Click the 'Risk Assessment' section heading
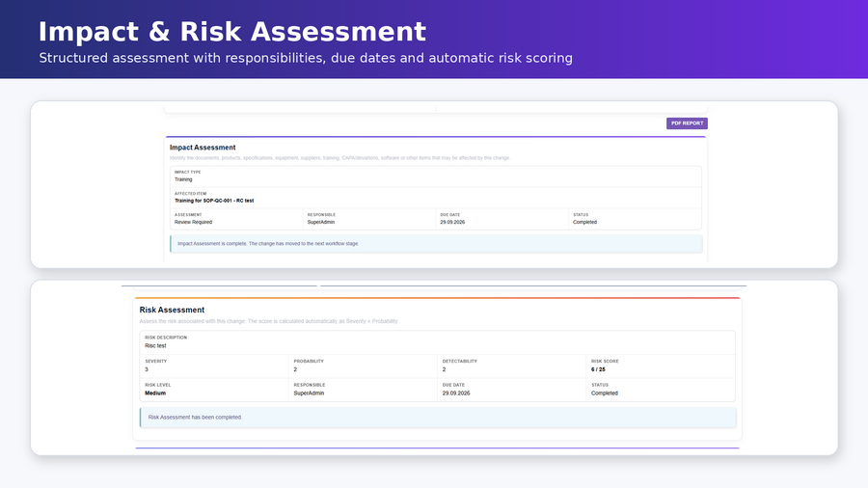868x488 pixels. tap(172, 310)
